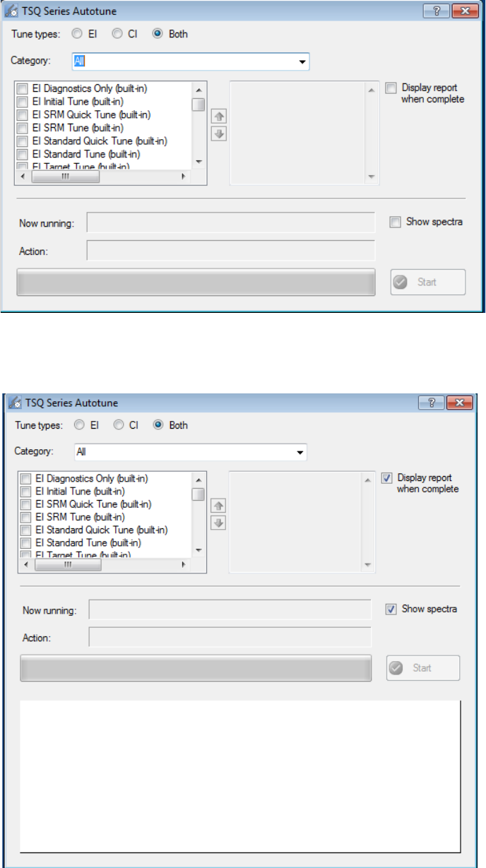486x868 pixels.
Task: Click the progress bar in the expanded spectra window
Action: tap(196, 668)
